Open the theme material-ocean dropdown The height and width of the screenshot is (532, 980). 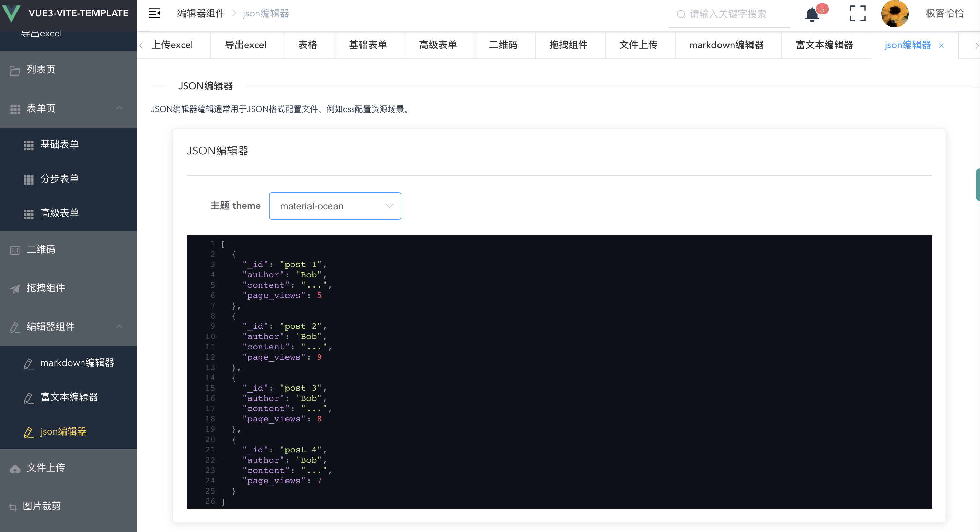(335, 206)
